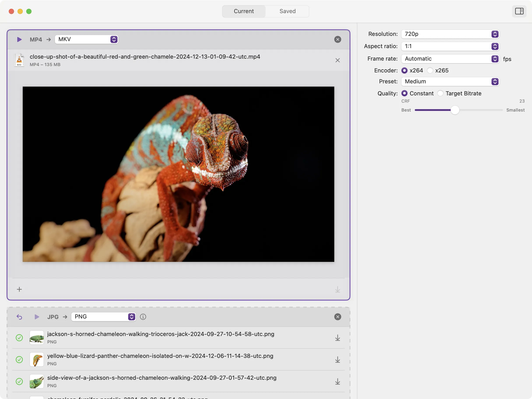
Task: Click the chameleon video preview
Action: click(178, 174)
